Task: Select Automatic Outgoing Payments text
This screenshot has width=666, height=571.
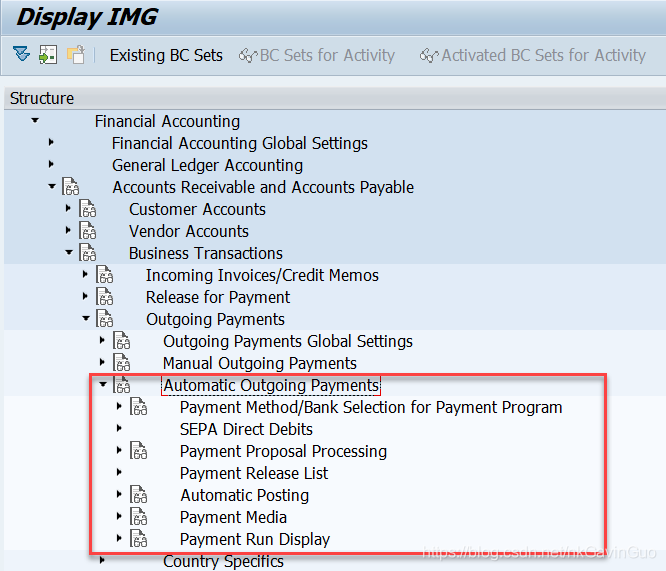Action: [x=271, y=386]
